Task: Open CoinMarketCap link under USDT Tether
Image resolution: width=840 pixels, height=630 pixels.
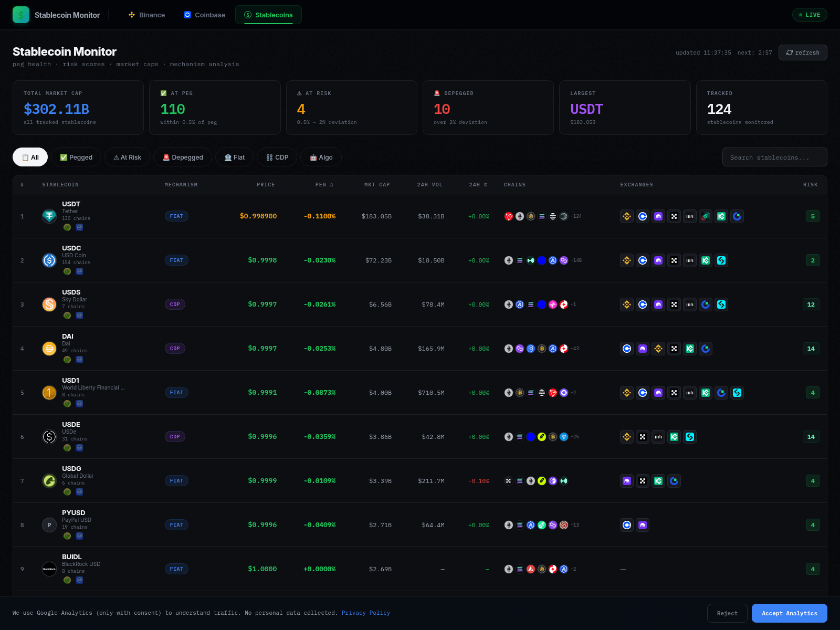Action: (x=79, y=227)
